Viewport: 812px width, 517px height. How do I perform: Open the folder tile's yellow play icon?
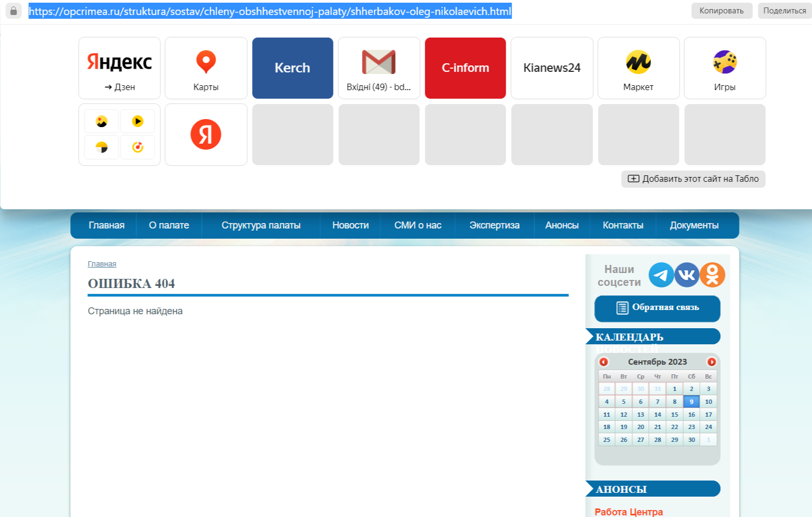tap(138, 121)
